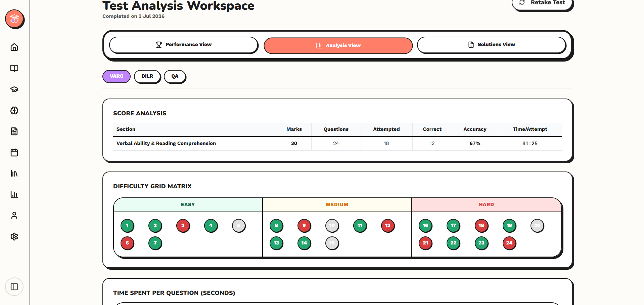Click the Questions column header
This screenshot has height=305, width=644.
(336, 129)
